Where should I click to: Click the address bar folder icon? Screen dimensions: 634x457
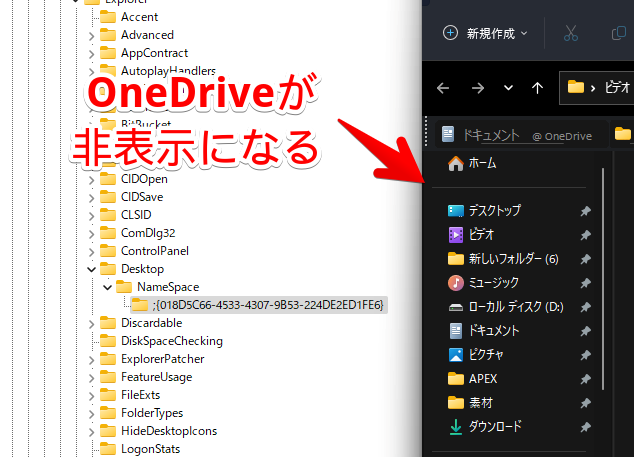click(576, 87)
